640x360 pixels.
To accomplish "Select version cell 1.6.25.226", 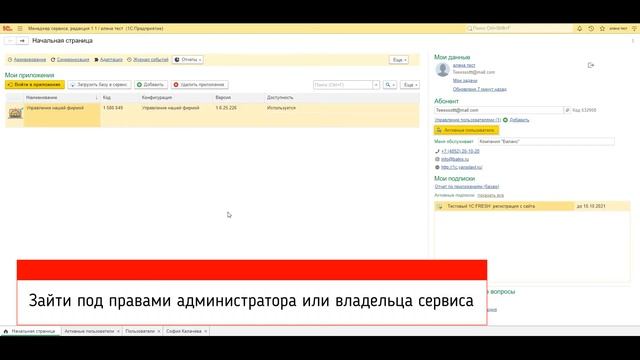I will point(226,108).
